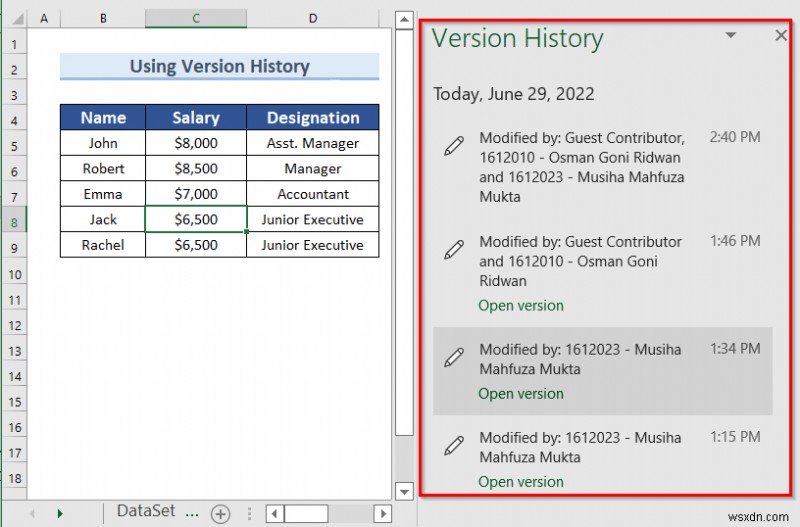Select Jack's $6,500 salary cell
Image resolution: width=800 pixels, height=527 pixels.
tap(196, 219)
